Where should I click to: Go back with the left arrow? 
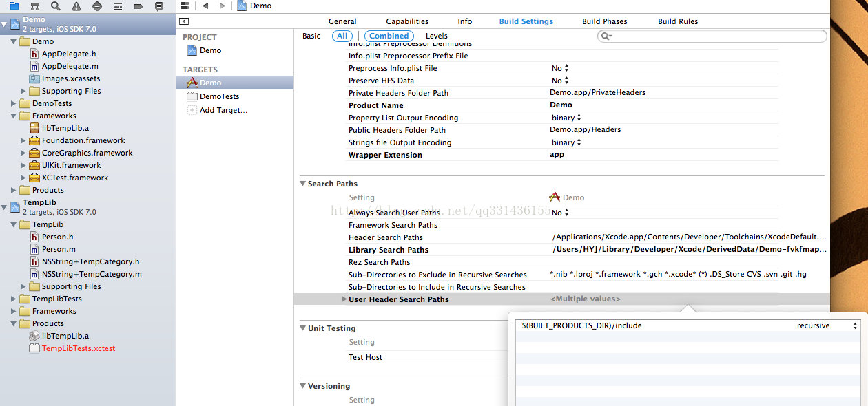coord(205,6)
